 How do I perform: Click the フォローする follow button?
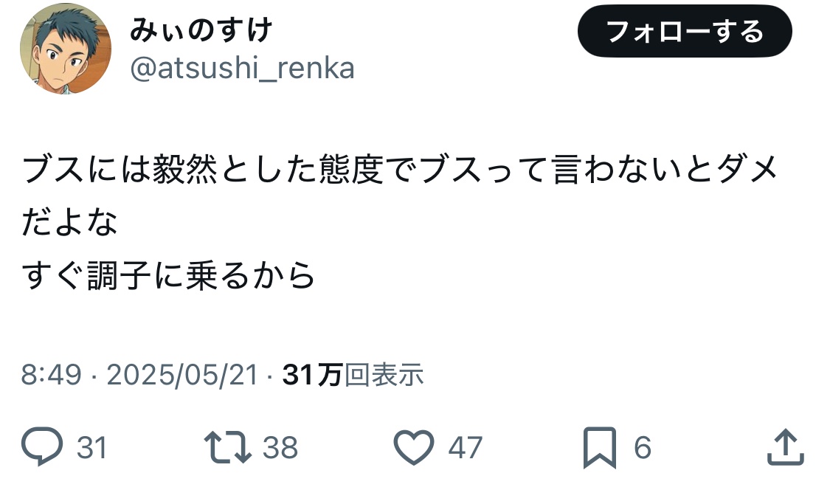coord(684,32)
